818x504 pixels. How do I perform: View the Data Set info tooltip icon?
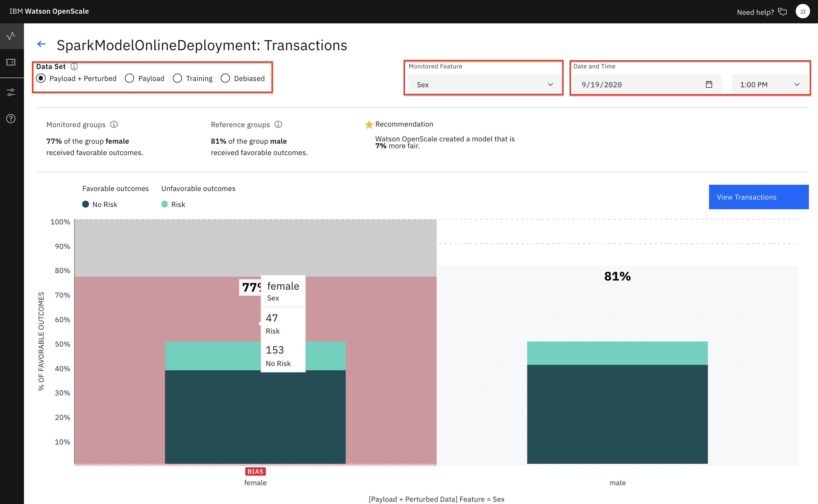coord(74,66)
